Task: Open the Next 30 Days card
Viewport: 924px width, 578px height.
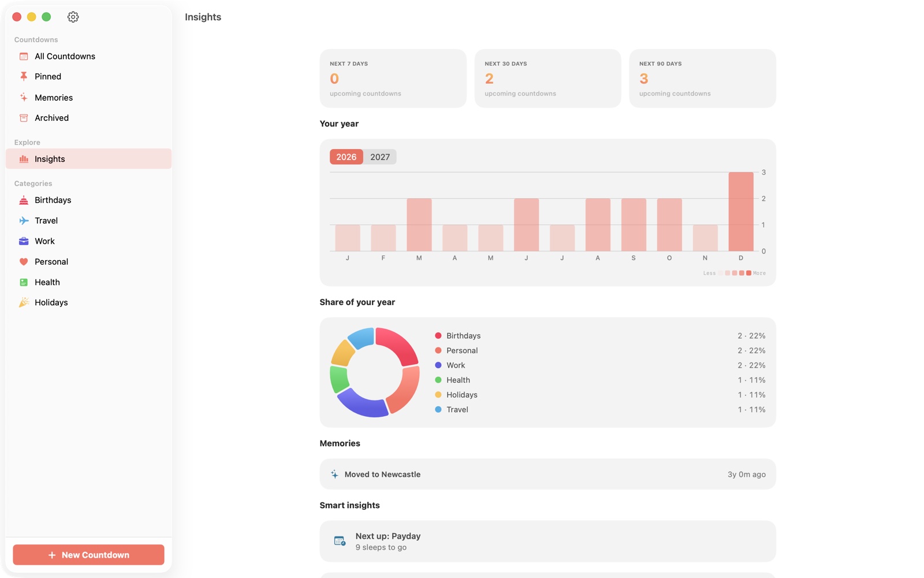Action: point(547,78)
